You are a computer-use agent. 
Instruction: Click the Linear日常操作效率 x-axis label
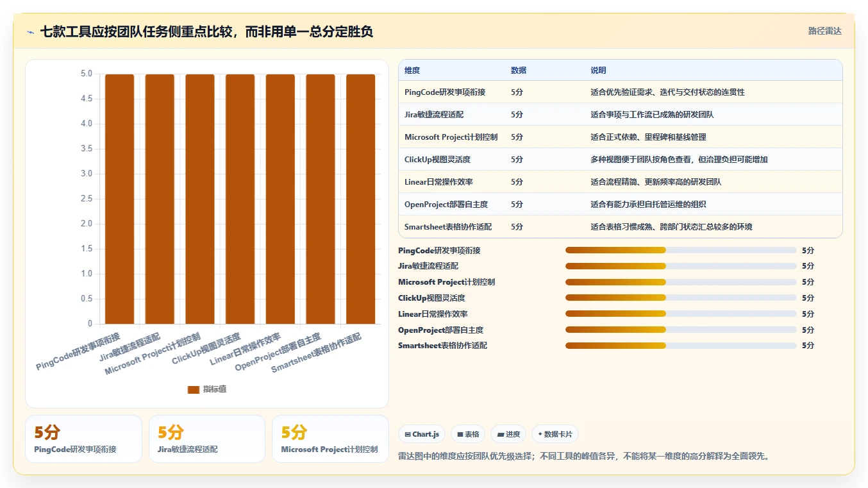coord(246,349)
